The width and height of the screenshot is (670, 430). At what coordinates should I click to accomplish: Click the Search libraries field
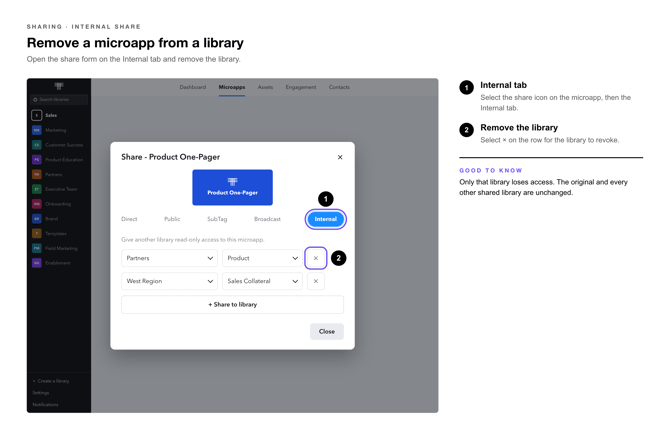coord(59,100)
